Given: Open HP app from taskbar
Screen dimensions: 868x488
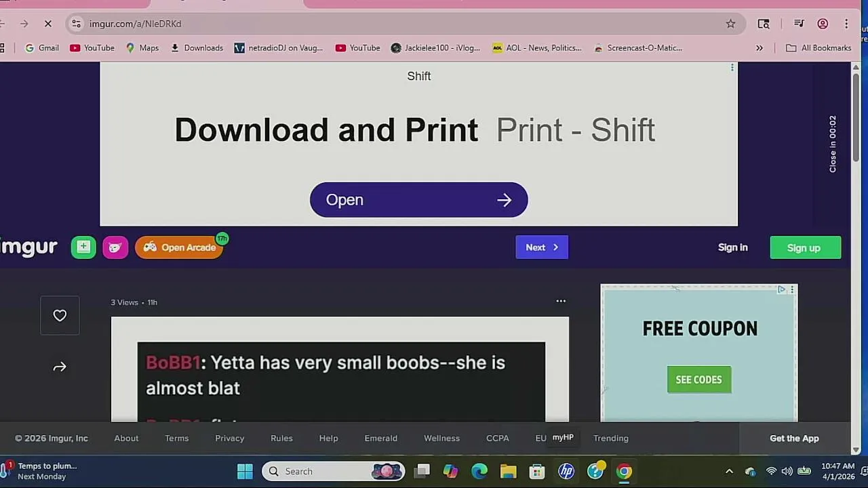Looking at the screenshot, I should pos(566,471).
